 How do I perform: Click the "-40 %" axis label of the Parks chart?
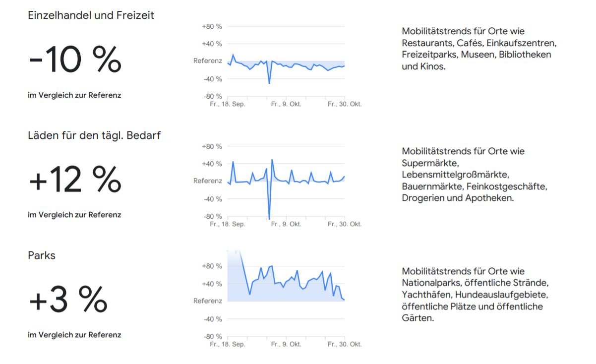click(x=212, y=319)
